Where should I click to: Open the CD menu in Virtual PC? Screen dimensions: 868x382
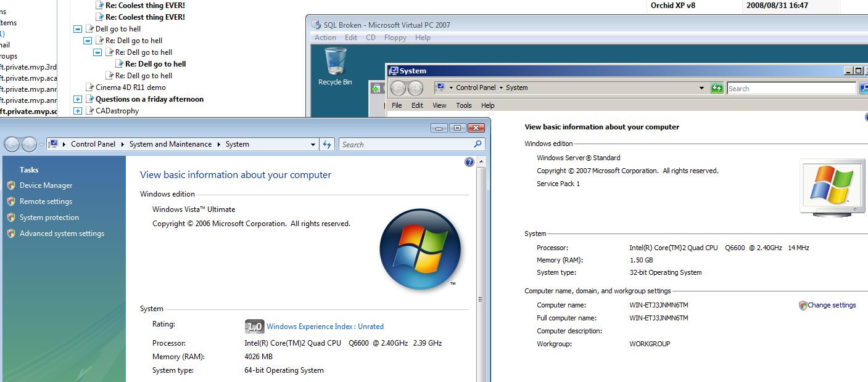pyautogui.click(x=370, y=38)
